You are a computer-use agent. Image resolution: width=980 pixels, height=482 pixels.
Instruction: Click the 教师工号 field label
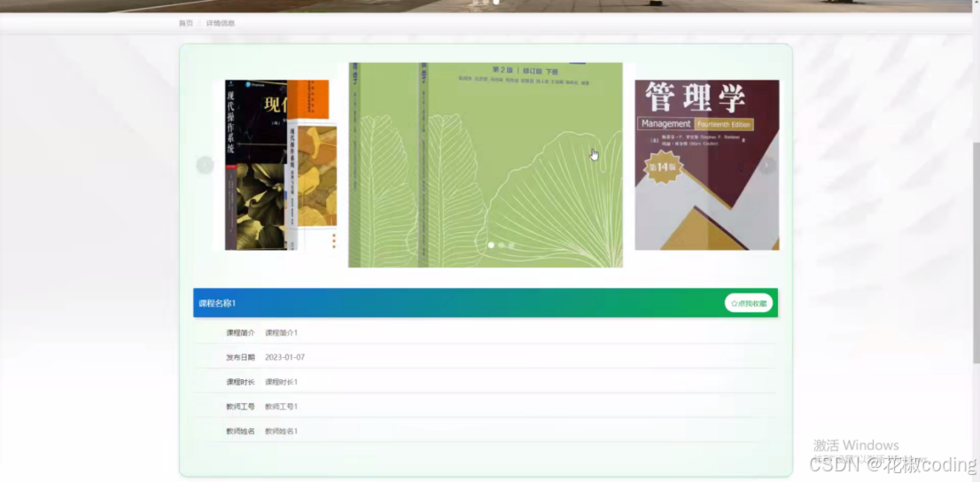tap(241, 407)
